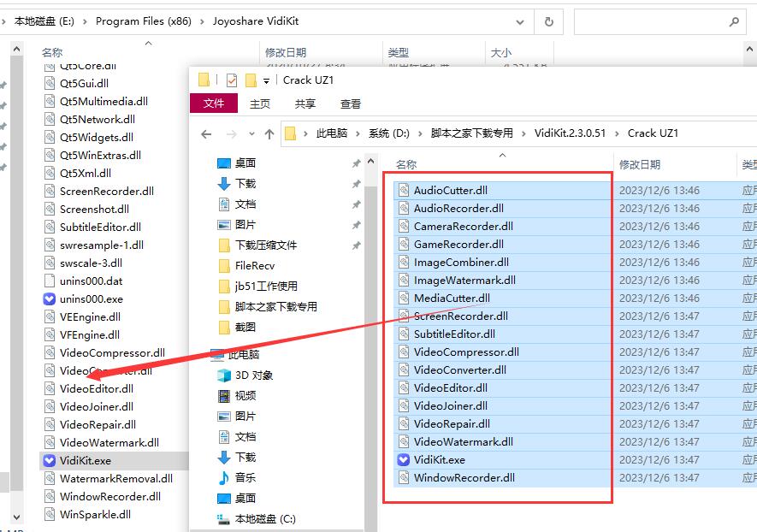Viewport: 757px width, 532px height.
Task: Select VideoEditor.dll in the Joyoshare VidiKit folder
Action: coord(97,388)
